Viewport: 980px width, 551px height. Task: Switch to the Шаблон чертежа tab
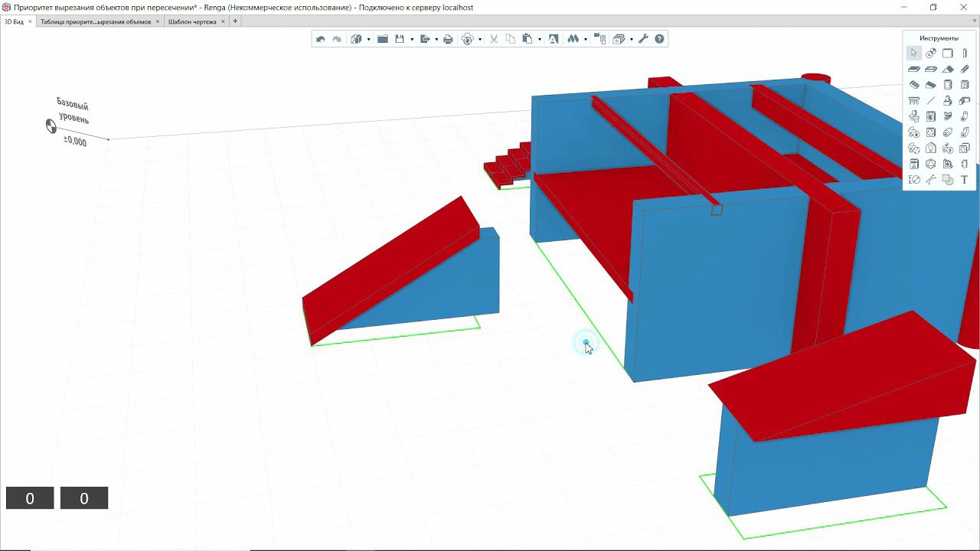click(191, 21)
